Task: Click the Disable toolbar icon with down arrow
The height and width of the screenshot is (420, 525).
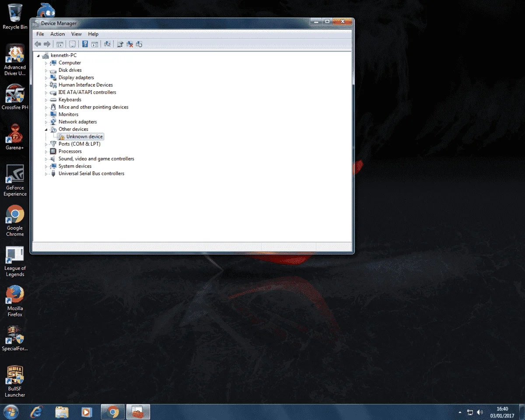Action: [x=140, y=44]
